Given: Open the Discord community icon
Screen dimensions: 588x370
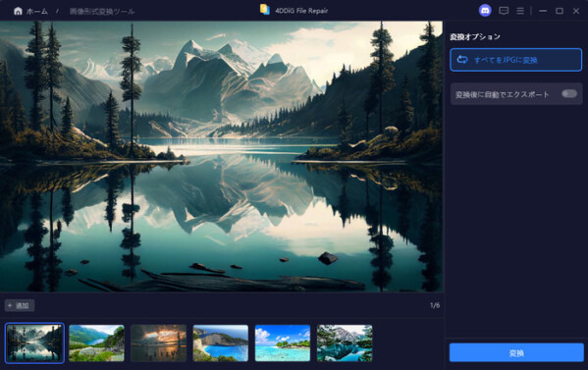Looking at the screenshot, I should pos(485,11).
